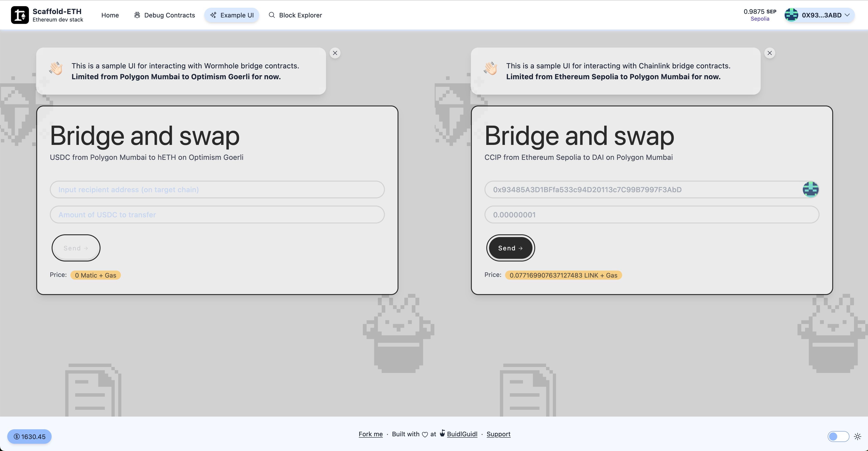Screen dimensions: 868x451
Task: Click the sun theme icon
Action: (x=858, y=437)
